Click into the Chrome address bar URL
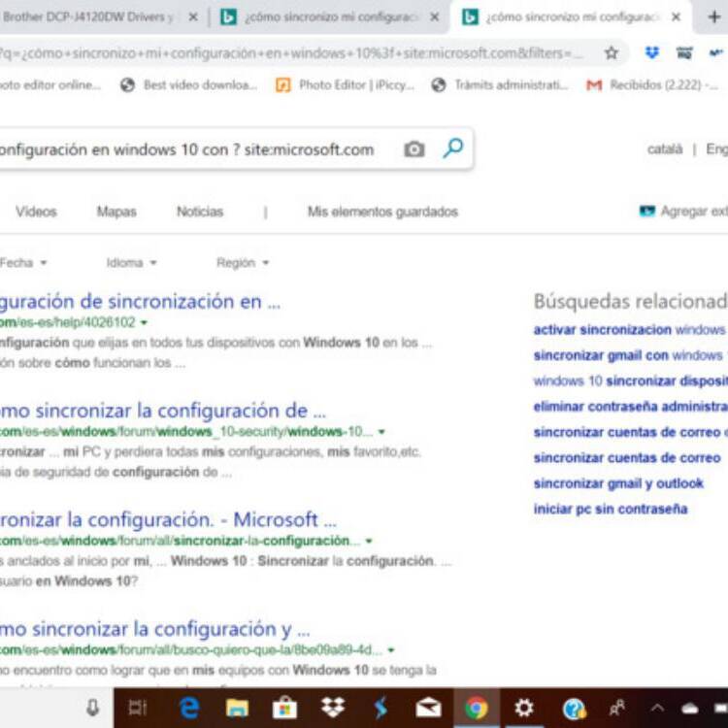Screen dimensions: 728x728 [290, 53]
